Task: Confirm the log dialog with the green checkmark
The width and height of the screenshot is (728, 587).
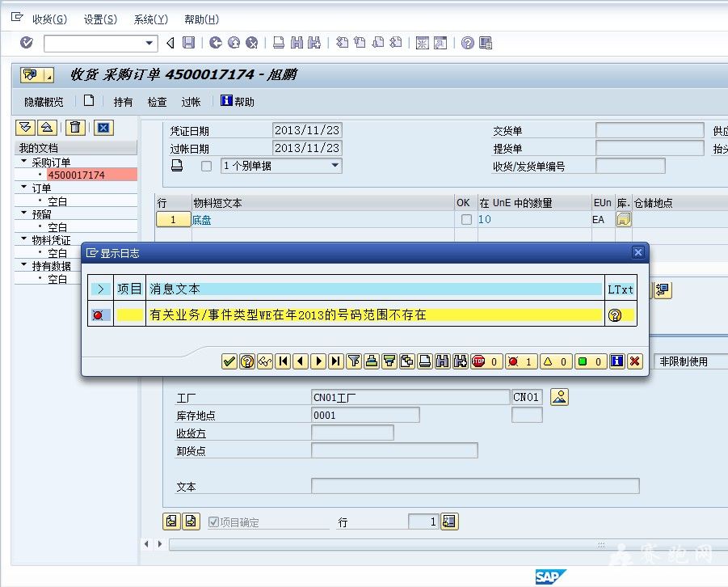Action: click(x=229, y=361)
